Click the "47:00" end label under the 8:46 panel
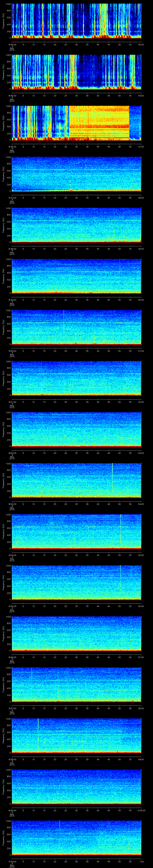The height and width of the screenshot is (868, 153). tap(141, 147)
